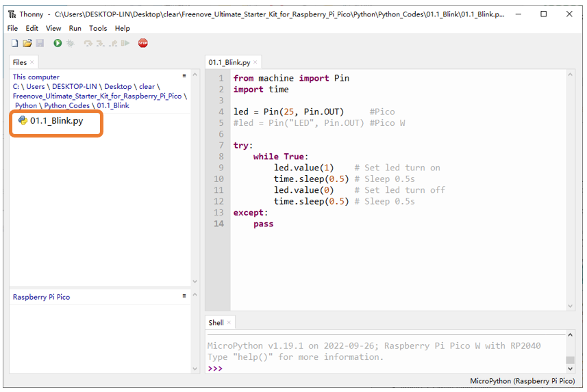Open the Raspberry Pi Pico panel options menu
Viewport: 587px width, 392px height.
(184, 296)
